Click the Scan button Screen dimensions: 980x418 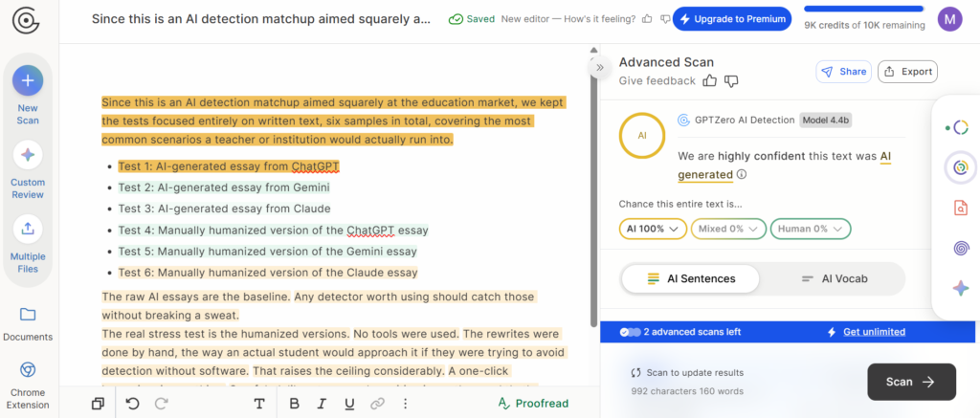pyautogui.click(x=911, y=382)
